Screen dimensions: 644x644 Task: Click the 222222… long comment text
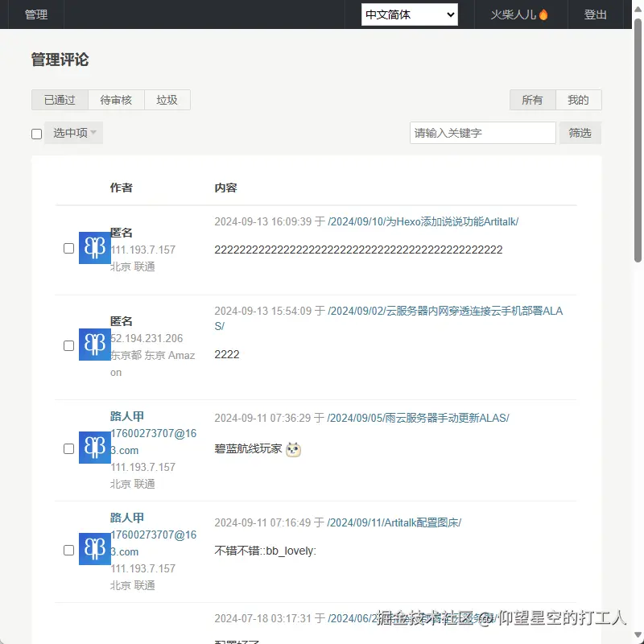pos(358,250)
